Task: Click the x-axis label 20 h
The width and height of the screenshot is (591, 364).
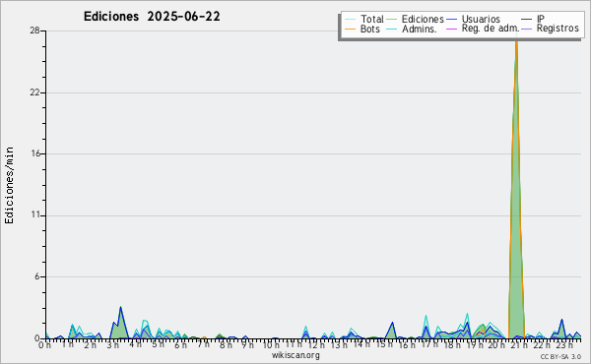Action: pyautogui.click(x=496, y=345)
